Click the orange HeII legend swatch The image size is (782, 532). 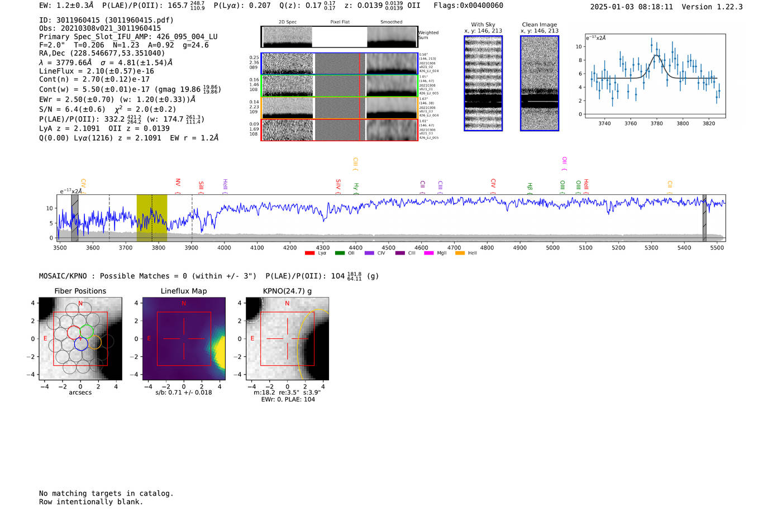(x=460, y=253)
